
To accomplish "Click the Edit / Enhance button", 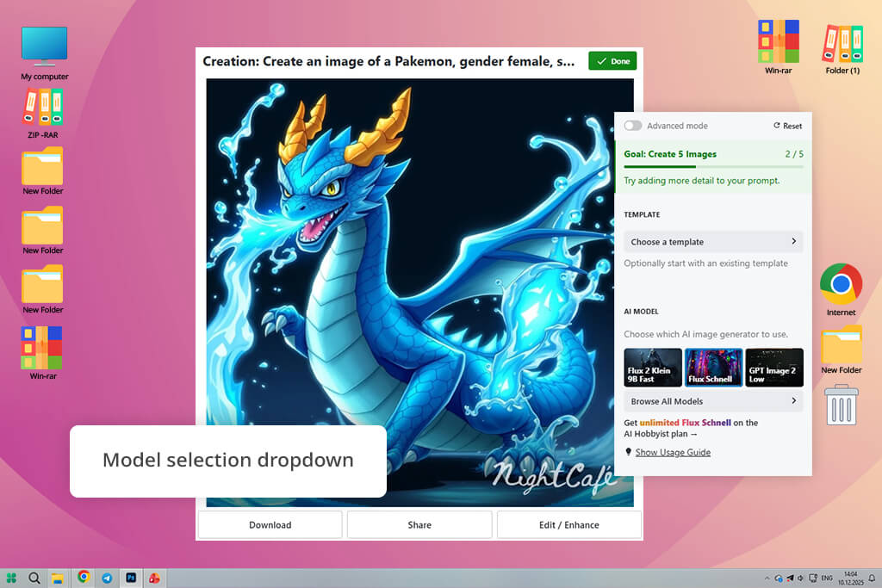I will point(568,524).
